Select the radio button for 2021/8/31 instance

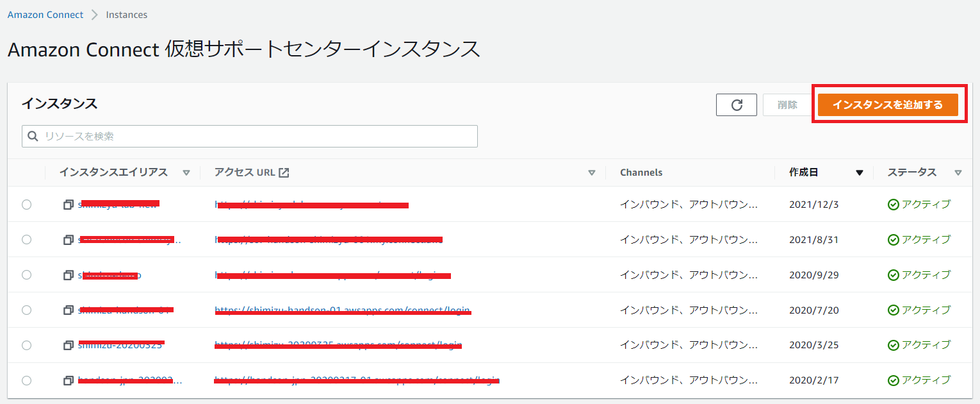pos(26,240)
